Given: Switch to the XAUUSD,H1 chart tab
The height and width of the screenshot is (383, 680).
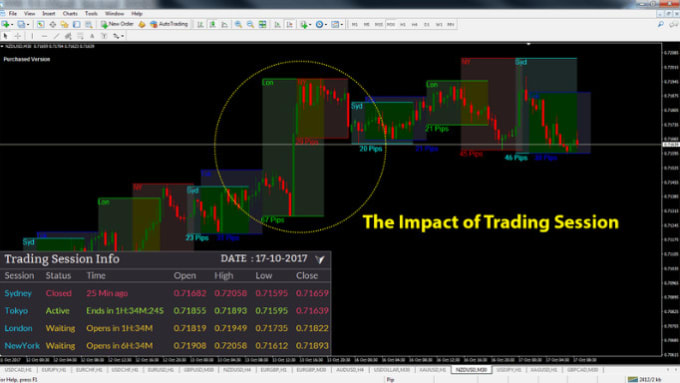Looking at the screenshot, I should click(x=432, y=370).
